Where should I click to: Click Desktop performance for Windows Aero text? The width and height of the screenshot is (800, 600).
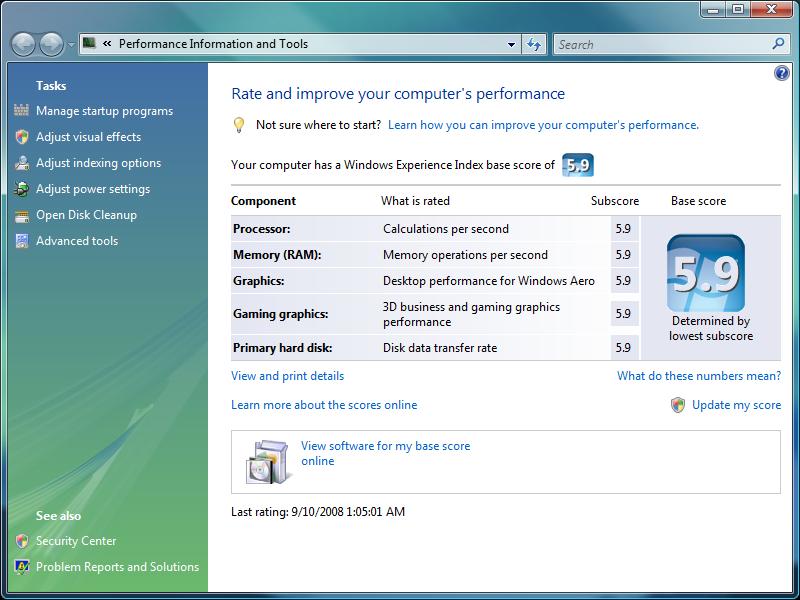click(x=489, y=281)
